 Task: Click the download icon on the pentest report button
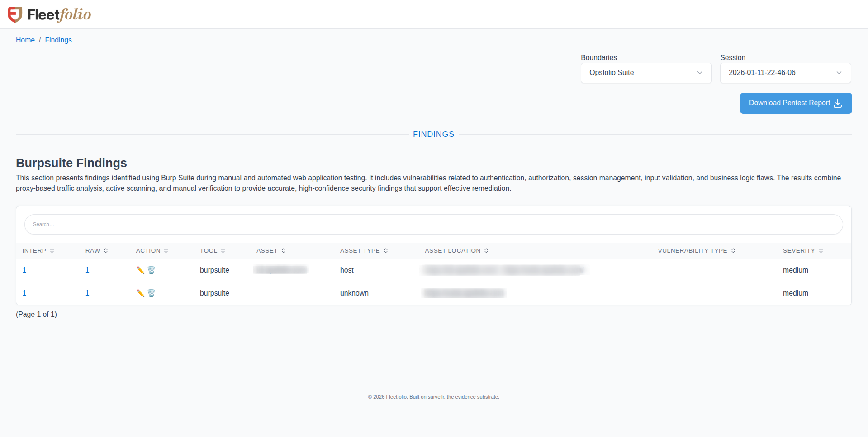[838, 103]
